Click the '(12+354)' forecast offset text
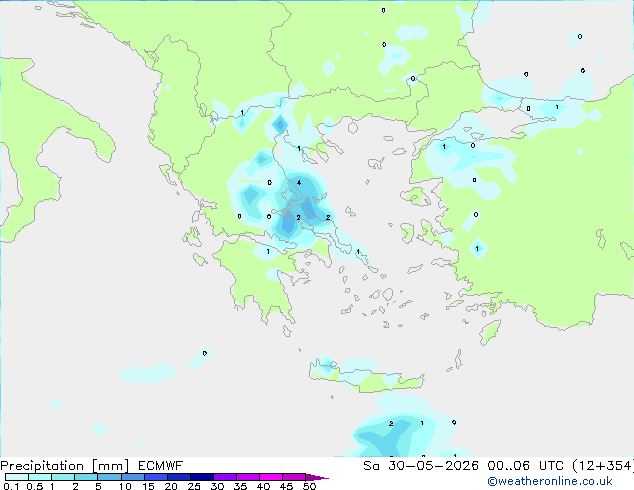 (x=603, y=466)
